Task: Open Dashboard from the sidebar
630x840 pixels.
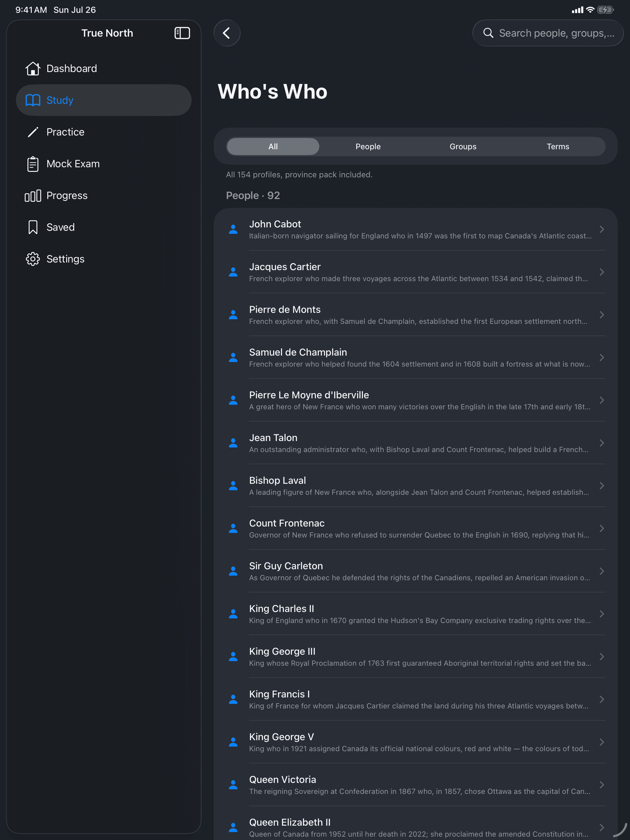Action: [104, 68]
